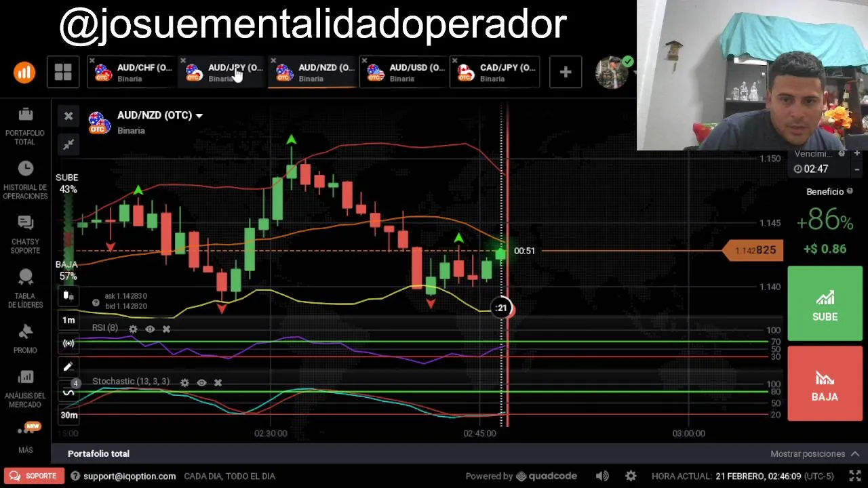This screenshot has width=868, height=488.
Task: Open Chats y Soporte in sidebar
Action: (x=25, y=235)
